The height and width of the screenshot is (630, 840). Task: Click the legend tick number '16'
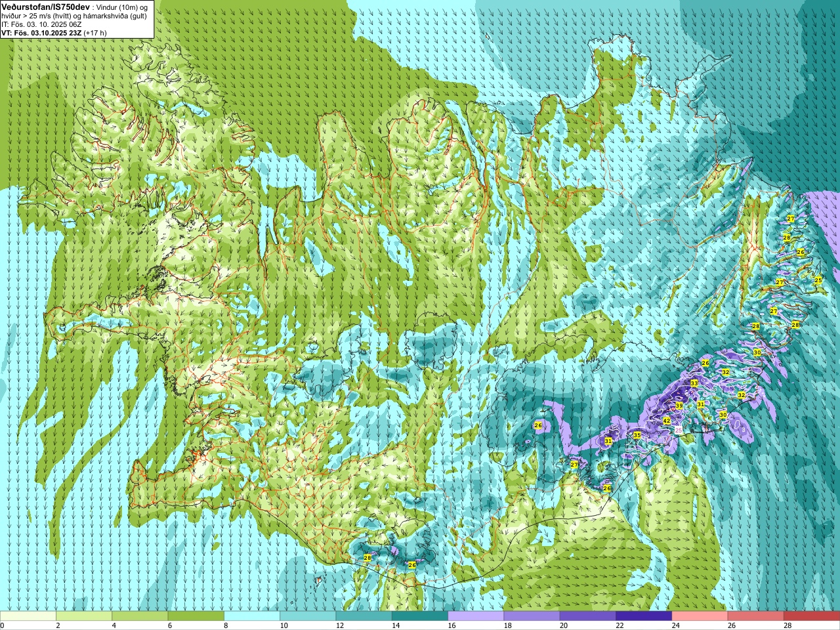point(451,625)
